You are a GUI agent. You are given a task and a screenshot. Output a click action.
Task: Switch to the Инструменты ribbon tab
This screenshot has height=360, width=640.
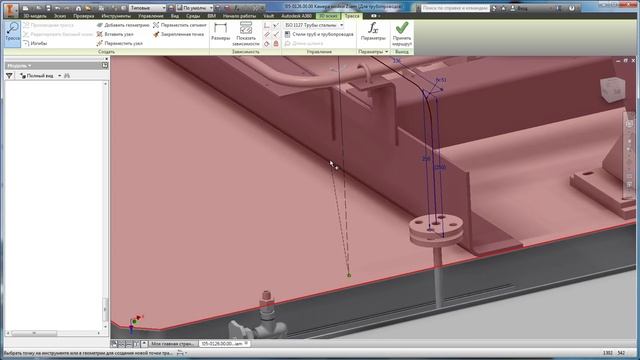tap(116, 16)
